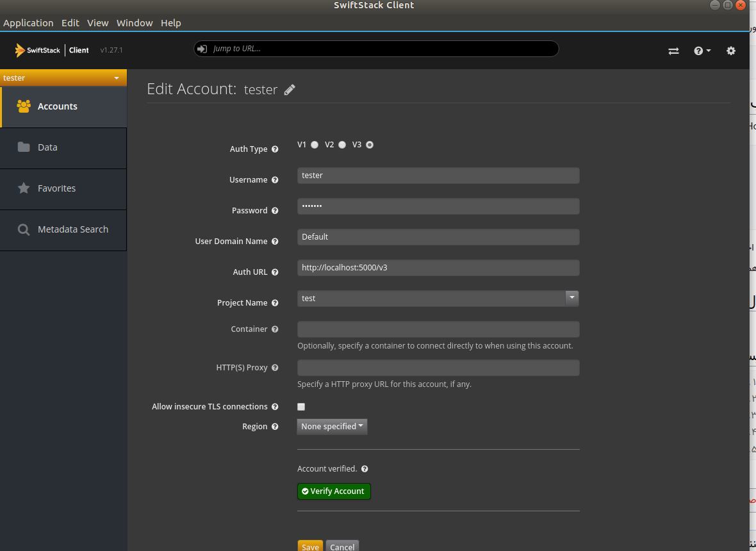Open the help question mark menu
756x551 pixels.
pos(702,51)
